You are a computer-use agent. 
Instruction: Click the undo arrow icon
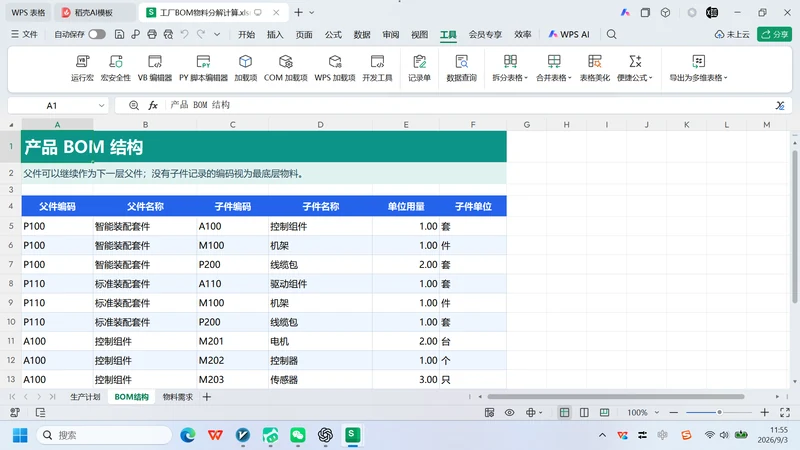coord(185,34)
